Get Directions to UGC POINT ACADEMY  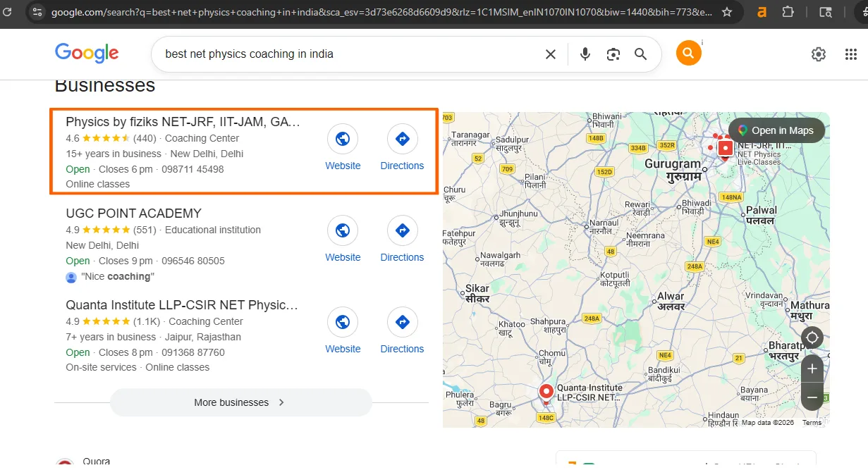[402, 239]
